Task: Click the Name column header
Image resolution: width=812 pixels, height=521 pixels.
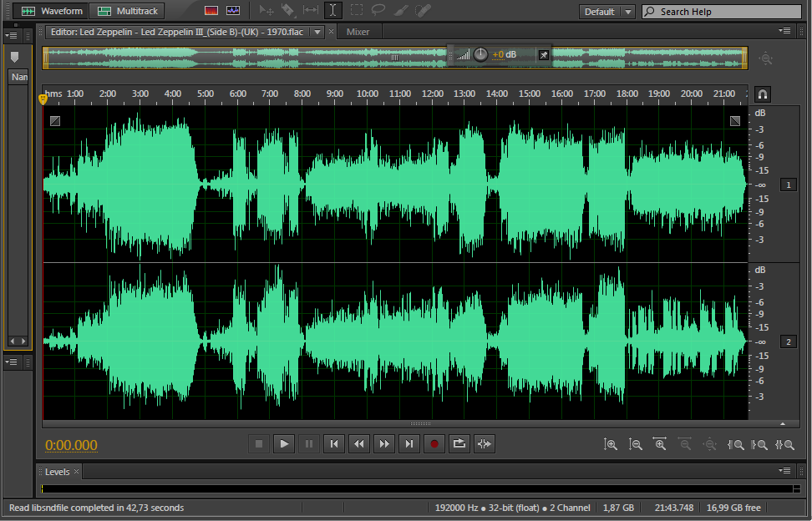Action: pyautogui.click(x=19, y=77)
